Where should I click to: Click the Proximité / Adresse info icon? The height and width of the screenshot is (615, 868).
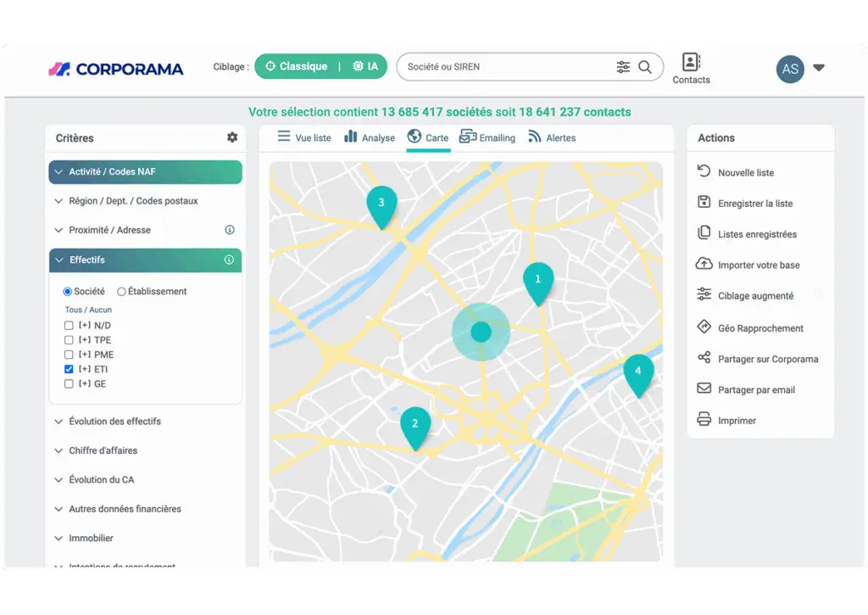[x=230, y=230]
